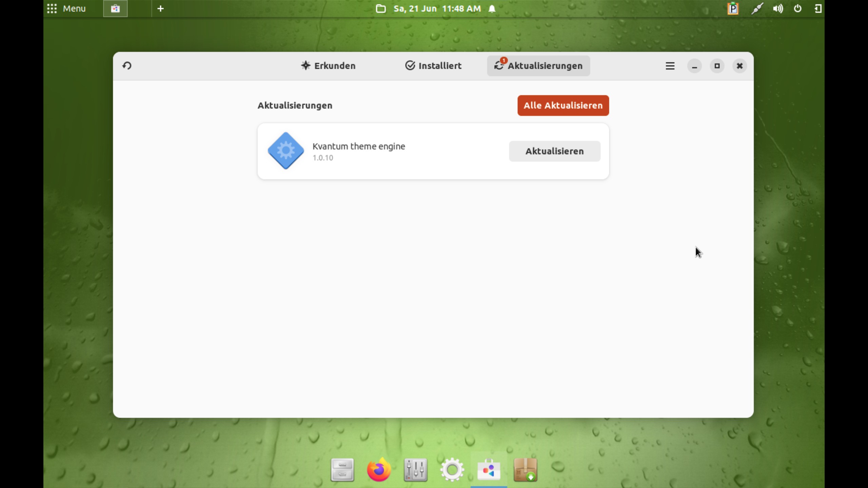Screen dimensions: 868x488
Task: Select the Aktualisierungen tab
Action: pos(538,66)
